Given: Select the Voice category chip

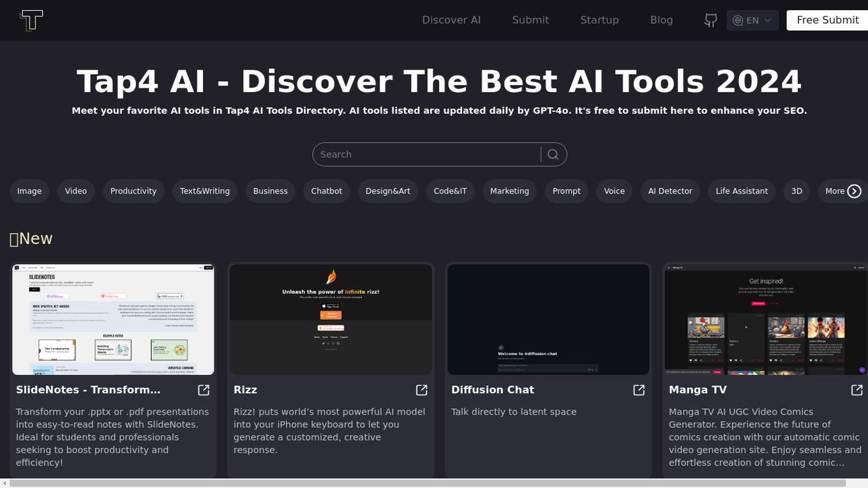Looking at the screenshot, I should (615, 191).
